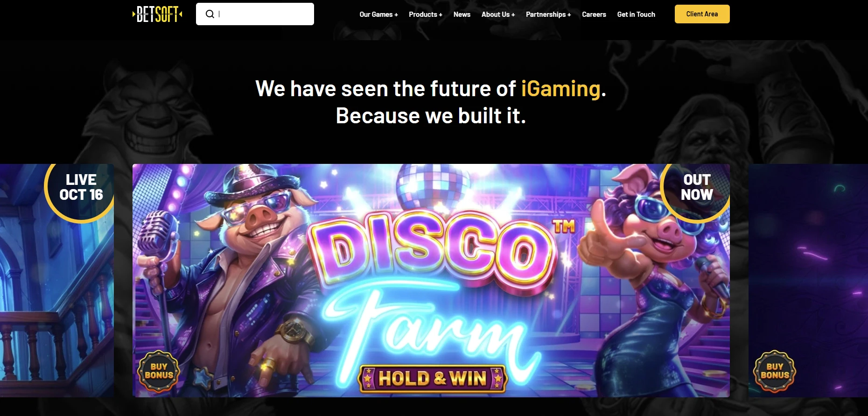Image resolution: width=868 pixels, height=416 pixels.
Task: Show the previous slide on the left
Action: 57,280
